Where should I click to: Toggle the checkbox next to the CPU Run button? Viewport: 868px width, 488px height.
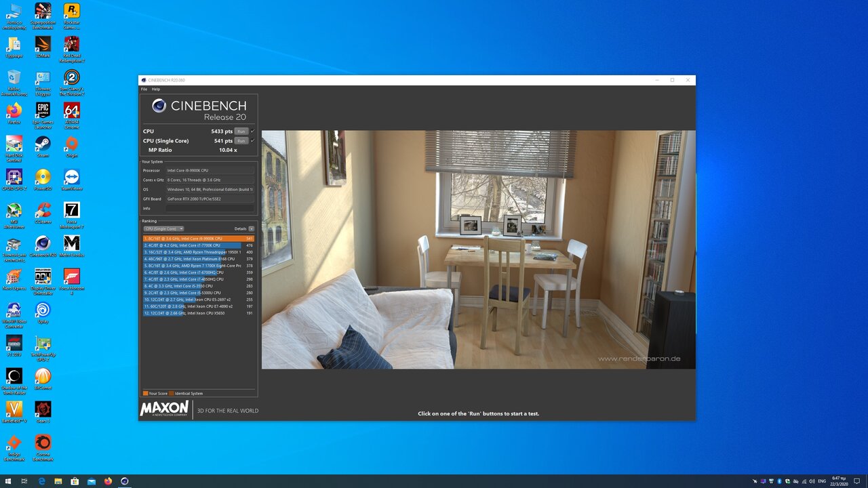point(252,131)
